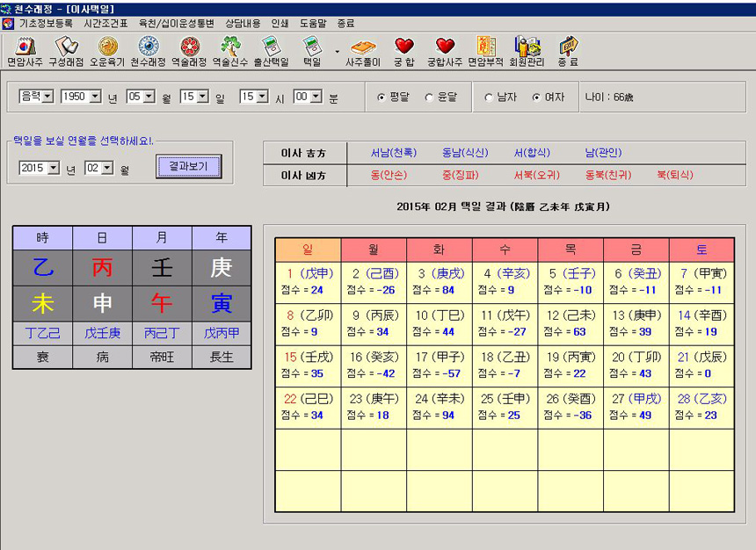The width and height of the screenshot is (756, 550).
Task: Open the birth minute 00 dropdown
Action: [316, 97]
